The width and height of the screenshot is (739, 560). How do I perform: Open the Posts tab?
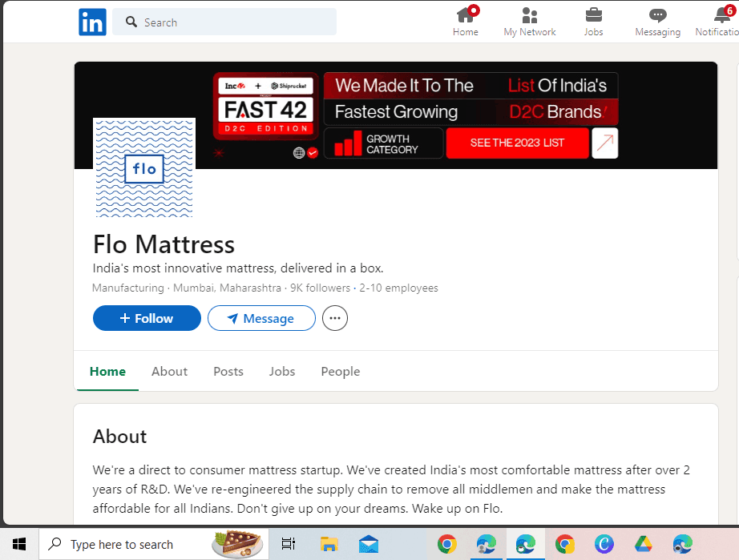(228, 371)
